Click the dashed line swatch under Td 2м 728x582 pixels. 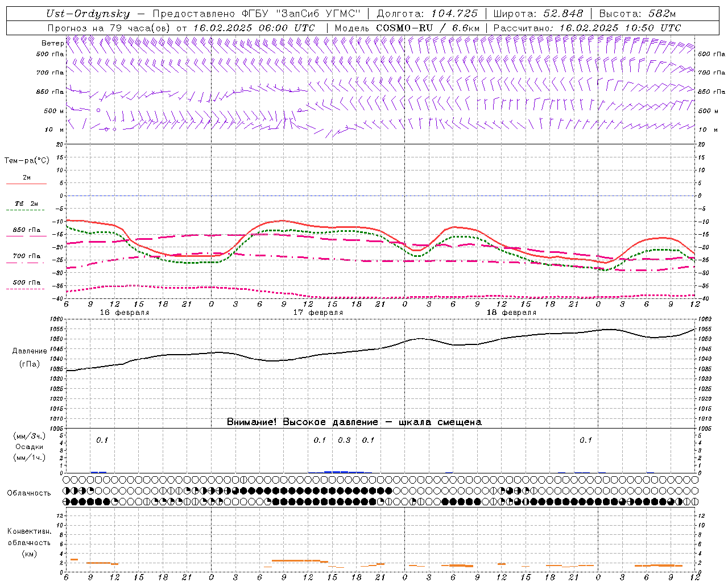[25, 210]
